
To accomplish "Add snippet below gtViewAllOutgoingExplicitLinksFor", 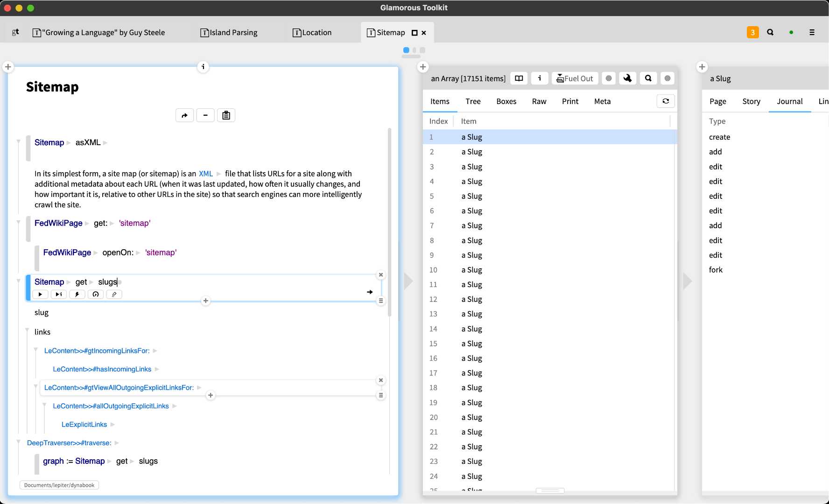I will tap(211, 395).
